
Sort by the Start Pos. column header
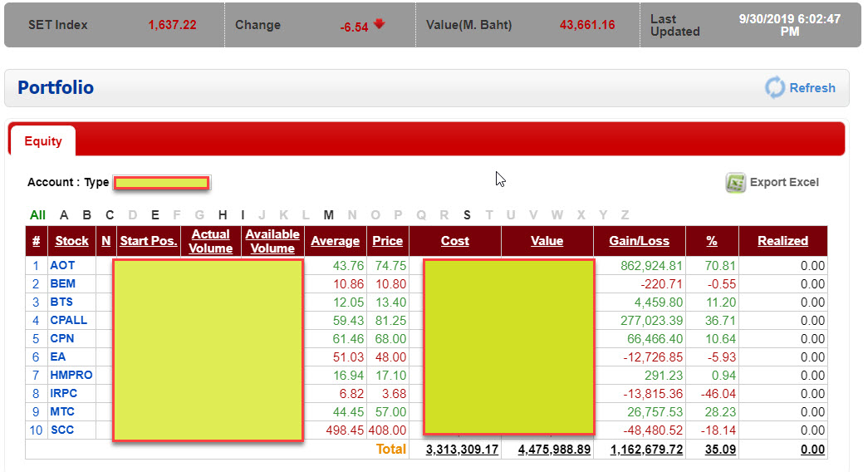click(x=149, y=241)
